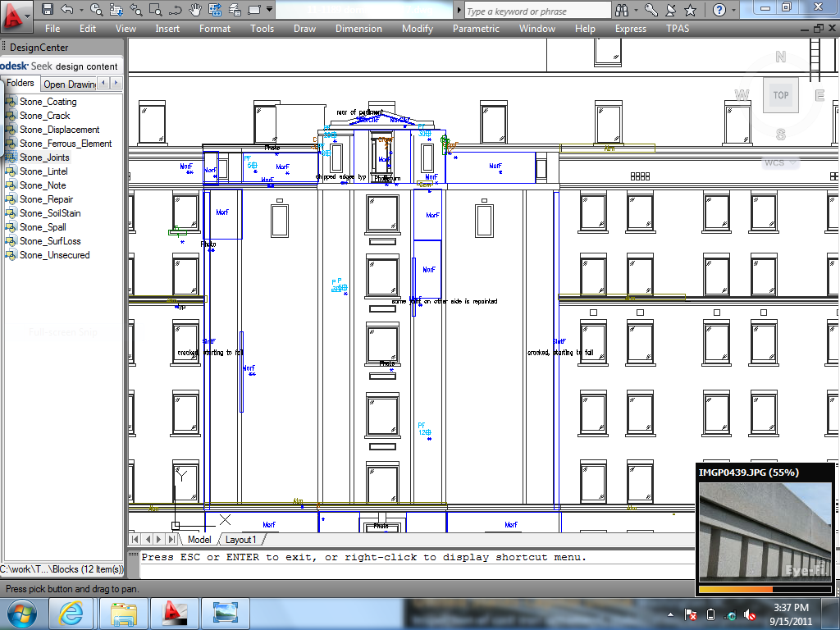Select the Pan hand tool
The height and width of the screenshot is (630, 840).
(195, 10)
